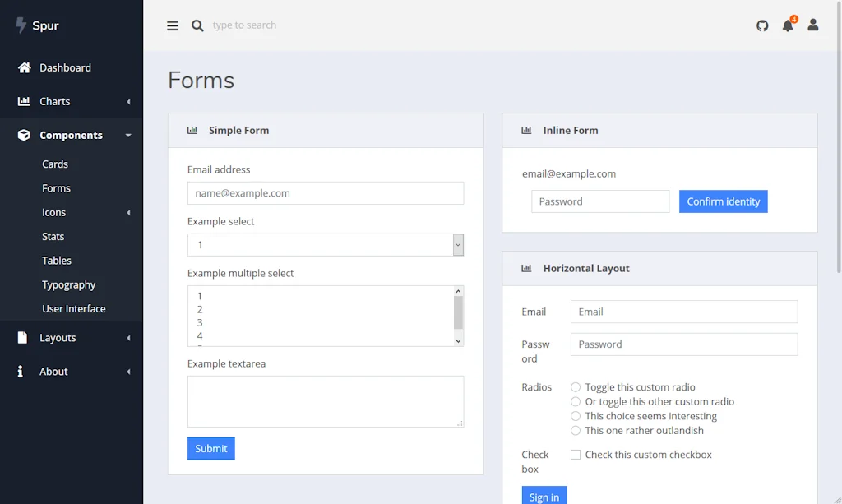Open the Example select dropdown
Screen dimensions: 842x504
(x=325, y=244)
